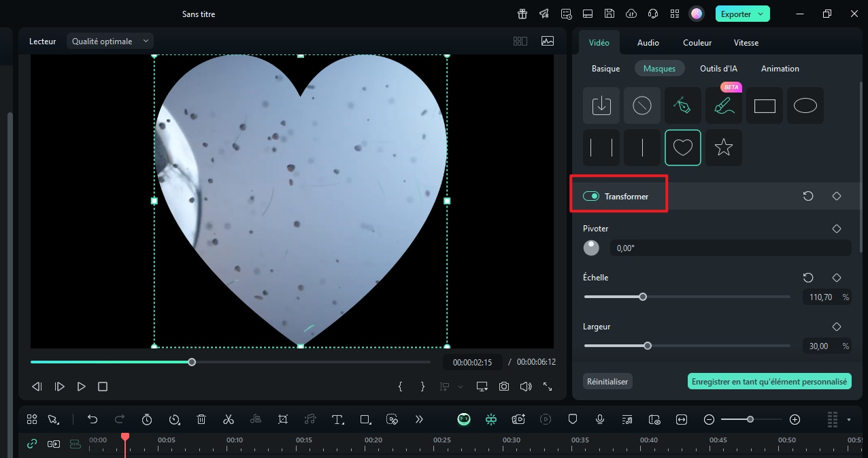
Task: Choose the rectangle mask shape
Action: click(765, 105)
